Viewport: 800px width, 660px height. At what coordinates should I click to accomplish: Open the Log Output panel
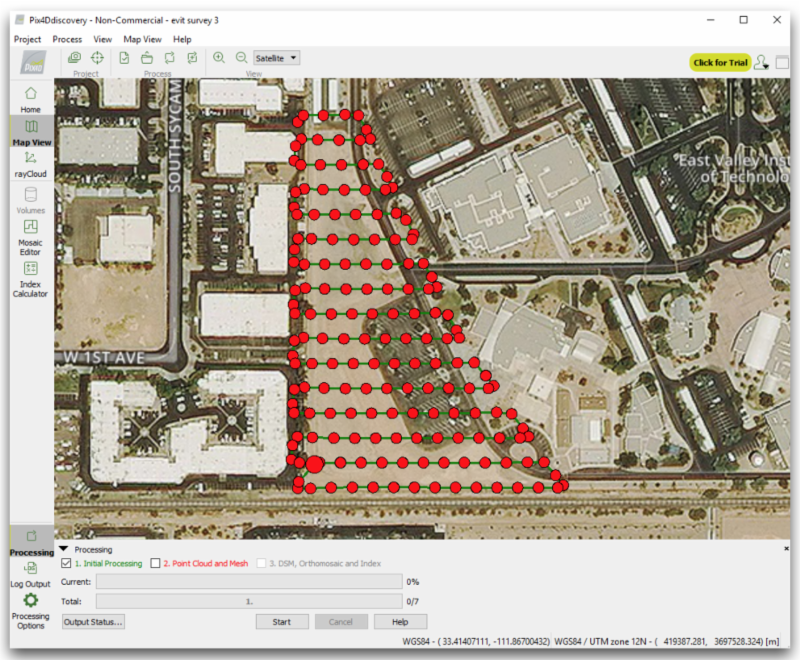pos(31,573)
